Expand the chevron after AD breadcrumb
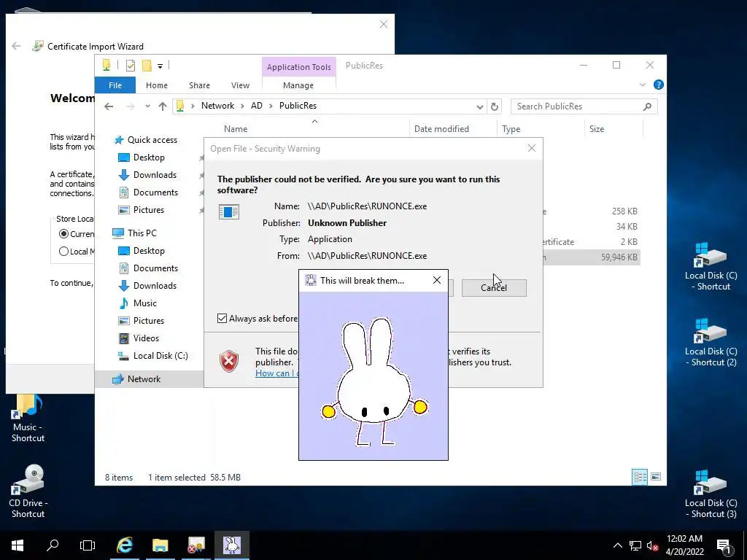Screen dimensions: 747x560 tap(271, 106)
